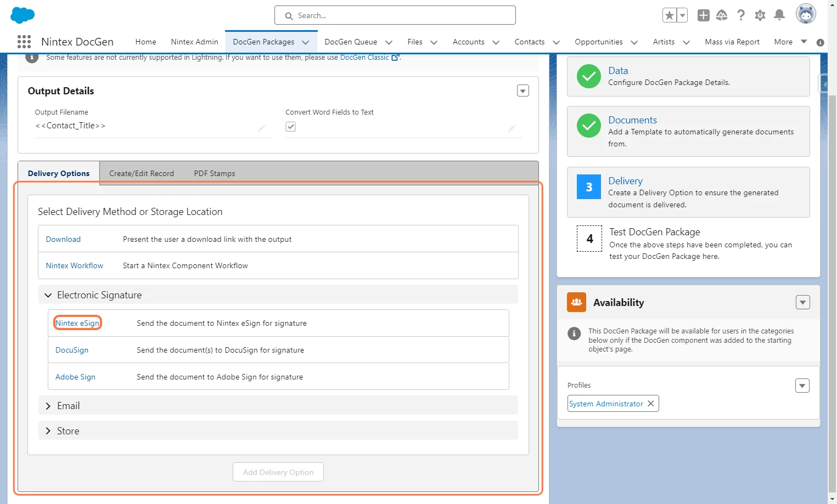This screenshot has height=504, width=837.
Task: Go to the Home tab
Action: pos(146,42)
